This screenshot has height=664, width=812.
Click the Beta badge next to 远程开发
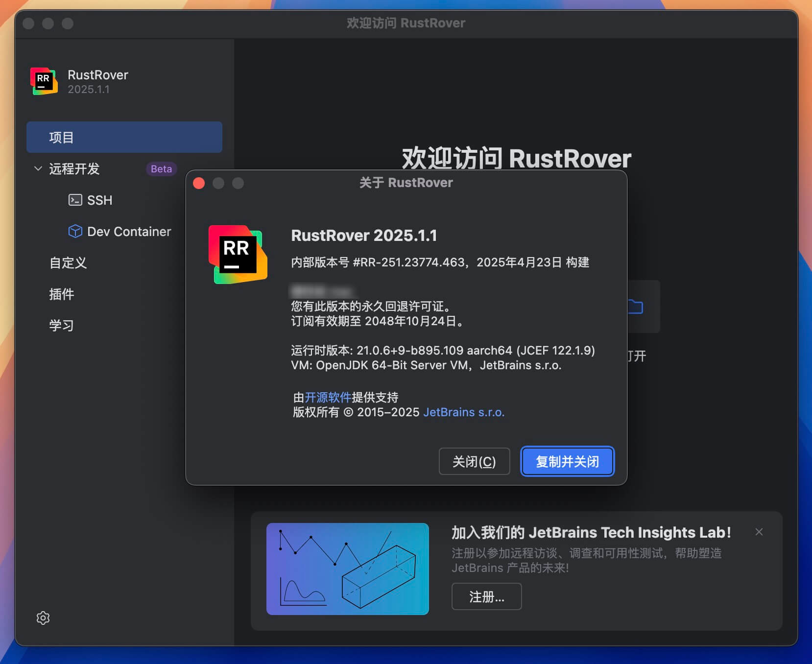coord(161,169)
